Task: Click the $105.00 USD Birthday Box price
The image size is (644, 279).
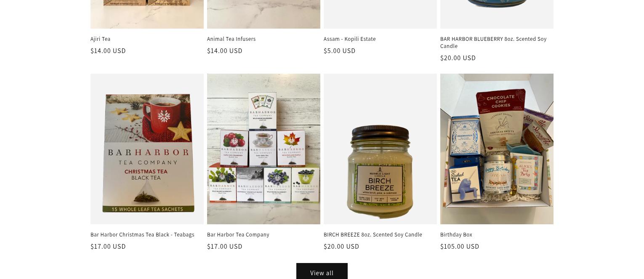Action: pos(460,247)
